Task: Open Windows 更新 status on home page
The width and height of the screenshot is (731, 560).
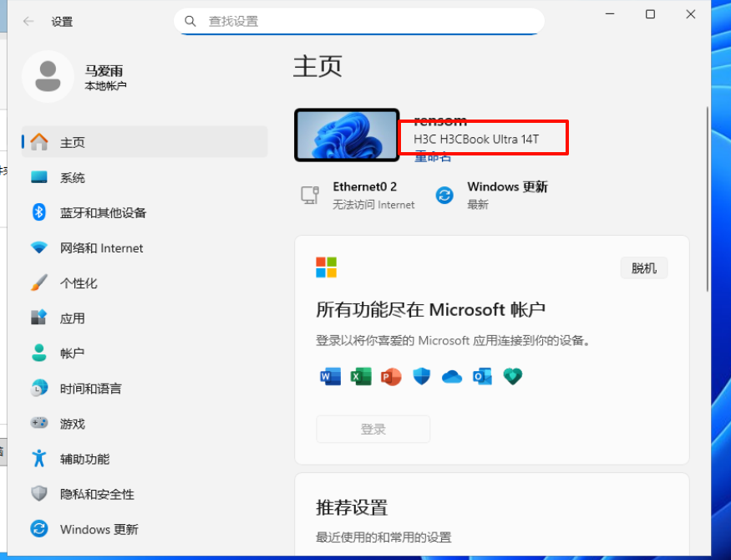Action: coord(492,195)
